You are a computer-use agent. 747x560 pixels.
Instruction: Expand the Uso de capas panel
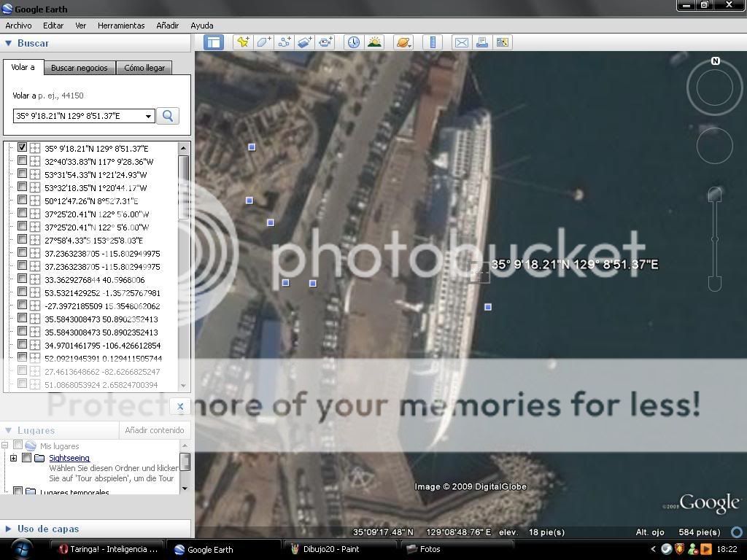(8, 529)
